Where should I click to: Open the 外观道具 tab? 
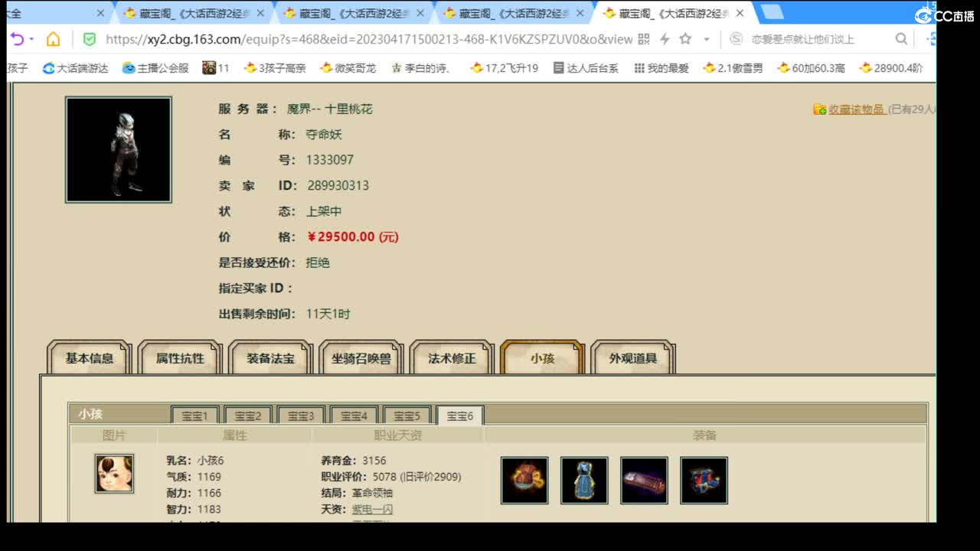(x=633, y=358)
